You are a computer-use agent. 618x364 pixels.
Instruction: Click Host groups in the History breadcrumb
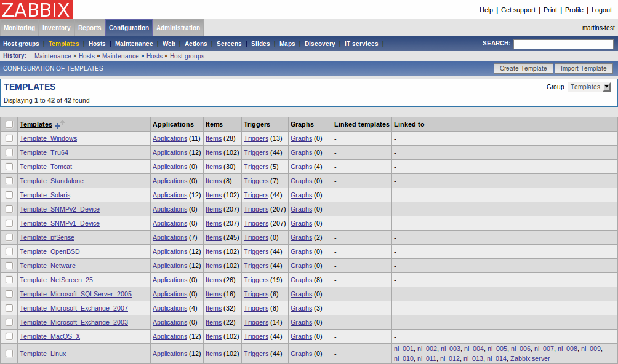pyautogui.click(x=187, y=57)
